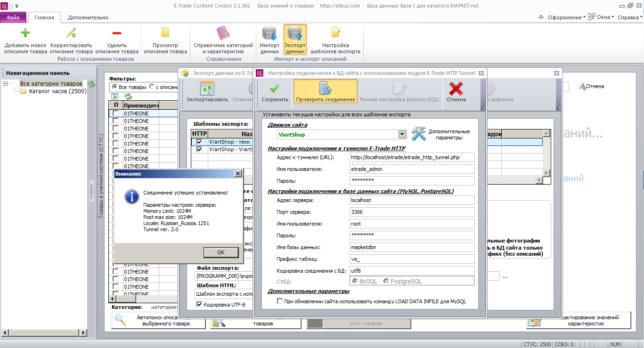Click quick access toolbar dropdown arrow in title bar
The image size is (644, 348).
click(17, 6)
